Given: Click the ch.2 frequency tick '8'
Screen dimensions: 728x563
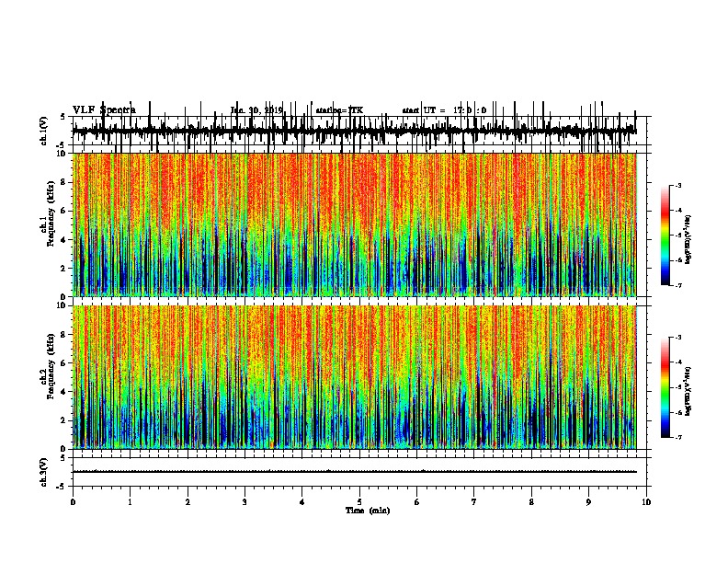Looking at the screenshot, I should 64,335.
